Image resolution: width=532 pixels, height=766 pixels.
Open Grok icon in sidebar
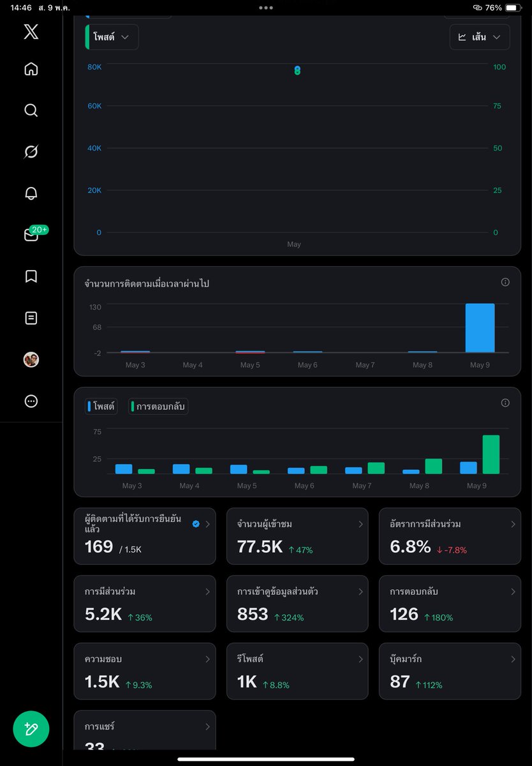pos(31,152)
